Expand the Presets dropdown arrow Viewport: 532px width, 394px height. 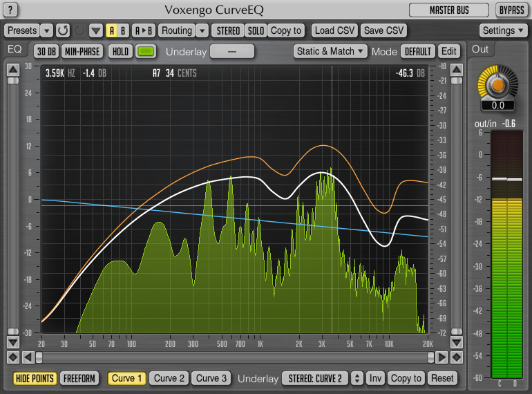point(47,30)
